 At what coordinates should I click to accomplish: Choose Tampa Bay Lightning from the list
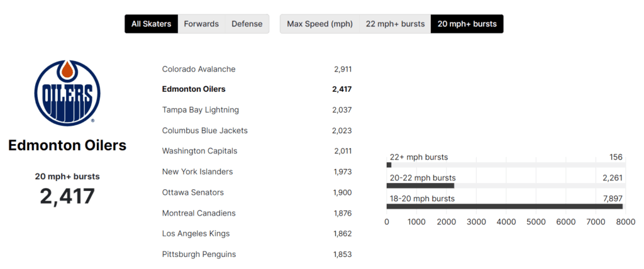pyautogui.click(x=200, y=110)
